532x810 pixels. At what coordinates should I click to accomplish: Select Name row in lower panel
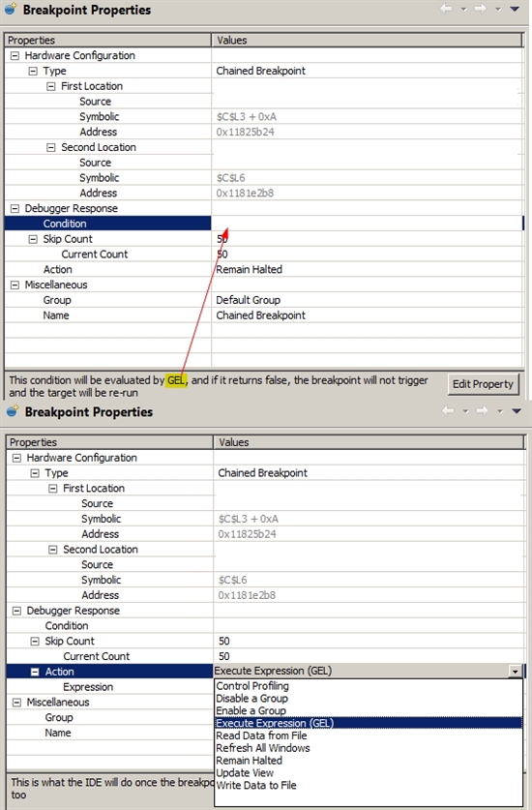coord(110,733)
